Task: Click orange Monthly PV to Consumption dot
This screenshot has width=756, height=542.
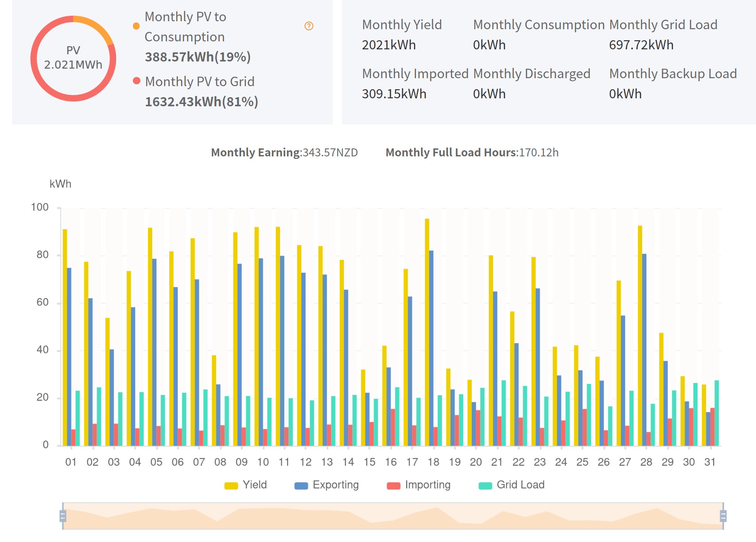Action: (136, 26)
